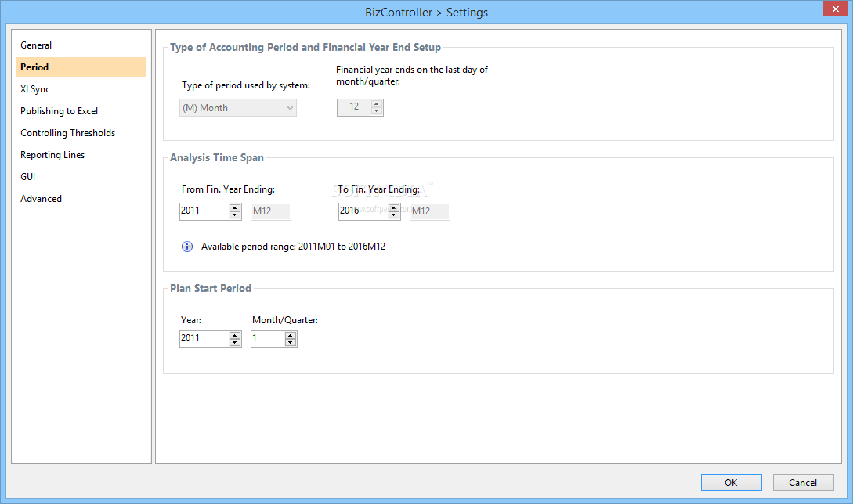
Task: Click the info icon beside available period range
Action: coord(186,247)
